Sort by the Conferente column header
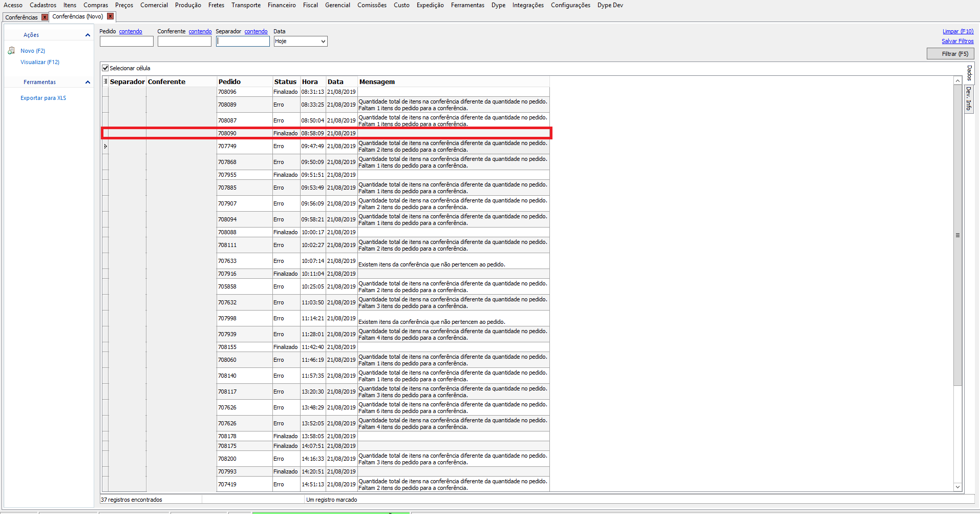Viewport: 980px width, 514px height. pyautogui.click(x=181, y=81)
